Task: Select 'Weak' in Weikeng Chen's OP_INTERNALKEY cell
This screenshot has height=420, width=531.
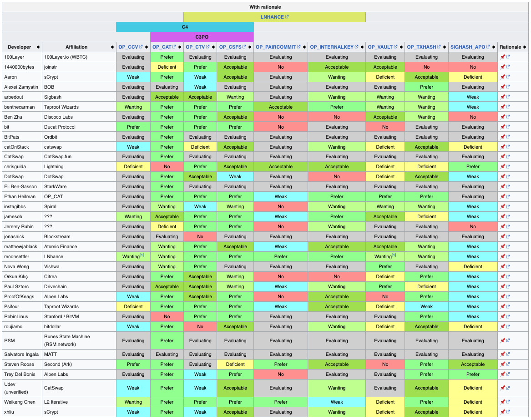Action: click(337, 402)
